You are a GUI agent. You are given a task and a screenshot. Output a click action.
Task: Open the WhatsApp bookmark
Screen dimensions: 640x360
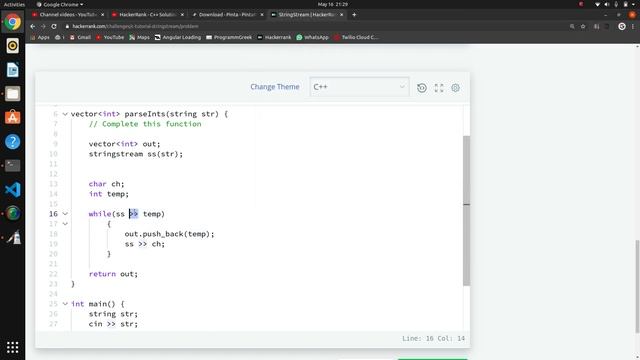312,37
